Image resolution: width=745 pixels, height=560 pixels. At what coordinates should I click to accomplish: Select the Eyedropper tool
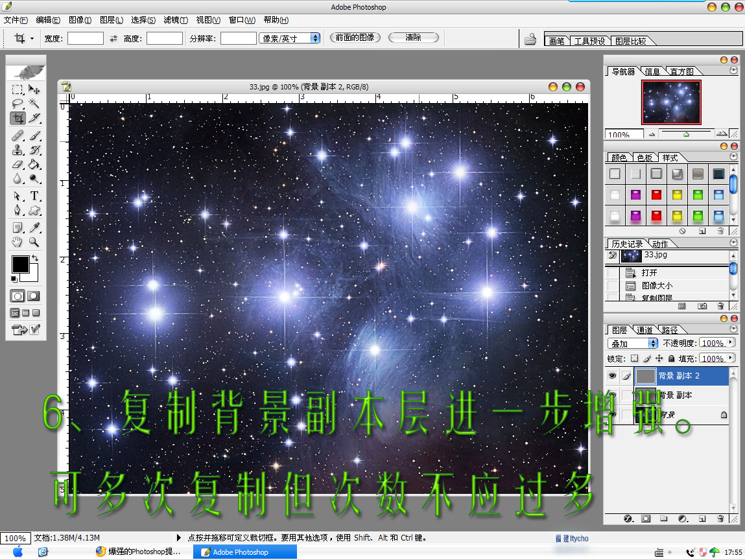click(34, 227)
